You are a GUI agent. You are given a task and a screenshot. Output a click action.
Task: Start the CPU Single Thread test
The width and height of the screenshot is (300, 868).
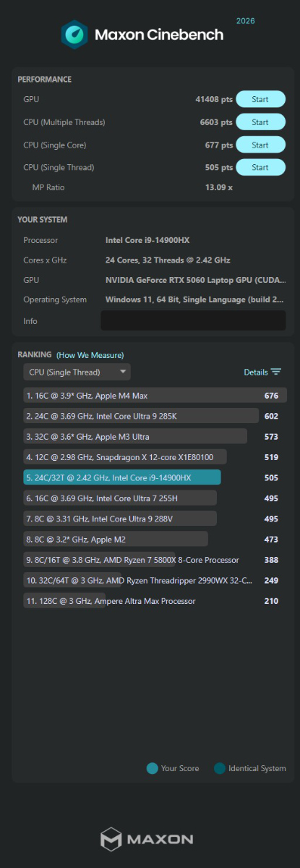pyautogui.click(x=260, y=167)
